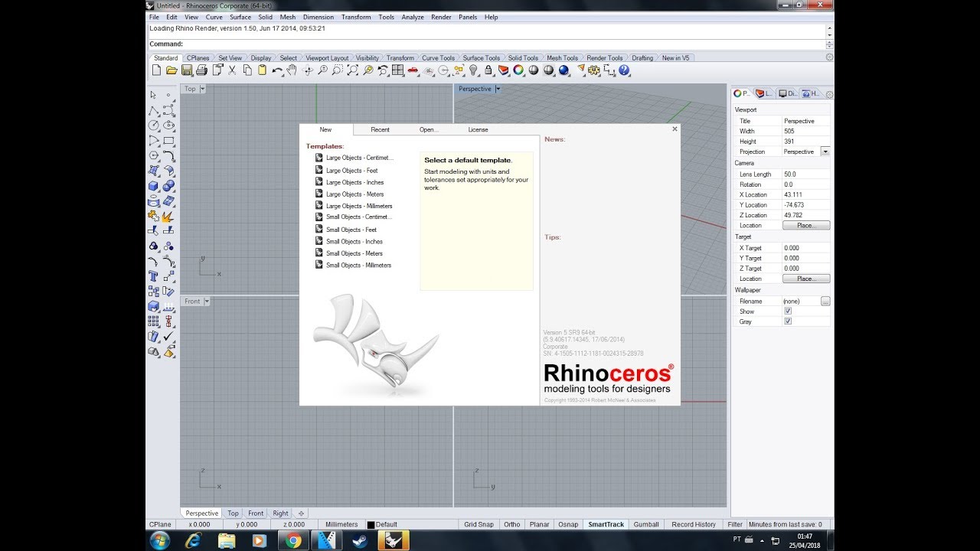Screen dimensions: 980x551
Task: Edit the Lens Length value 50.0
Action: [x=805, y=174]
